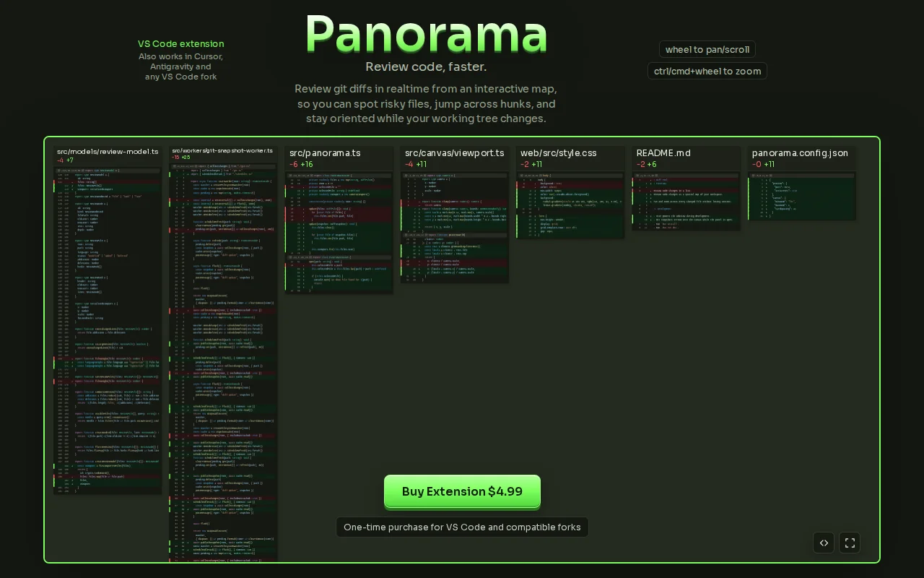This screenshot has height=578, width=924.
Task: Click the code brackets icon button
Action: (824, 543)
